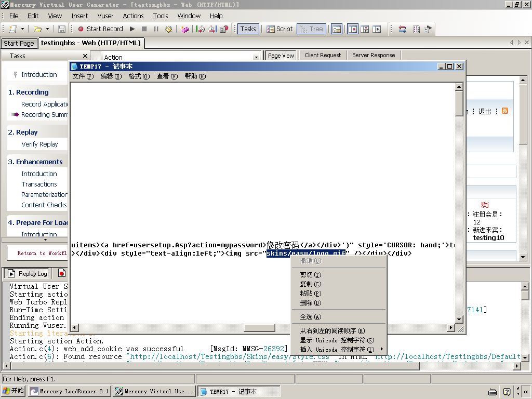Click the Stop square icon in toolbar
Image resolution: width=532 pixels, height=399 pixels.
pyautogui.click(x=144, y=29)
